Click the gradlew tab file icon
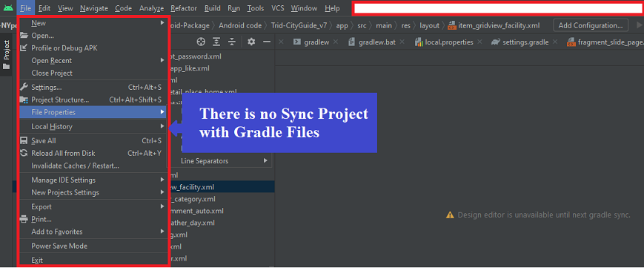 click(296, 42)
